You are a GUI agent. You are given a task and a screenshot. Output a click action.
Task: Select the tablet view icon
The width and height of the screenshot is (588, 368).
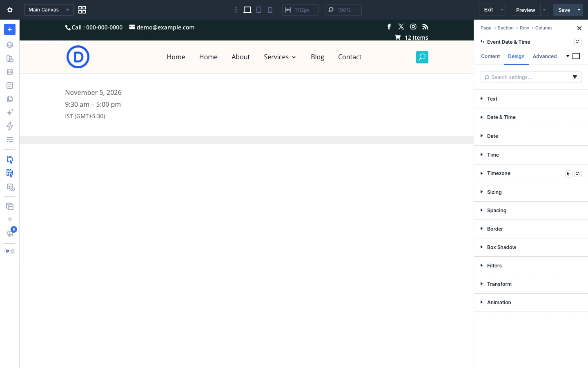point(259,10)
